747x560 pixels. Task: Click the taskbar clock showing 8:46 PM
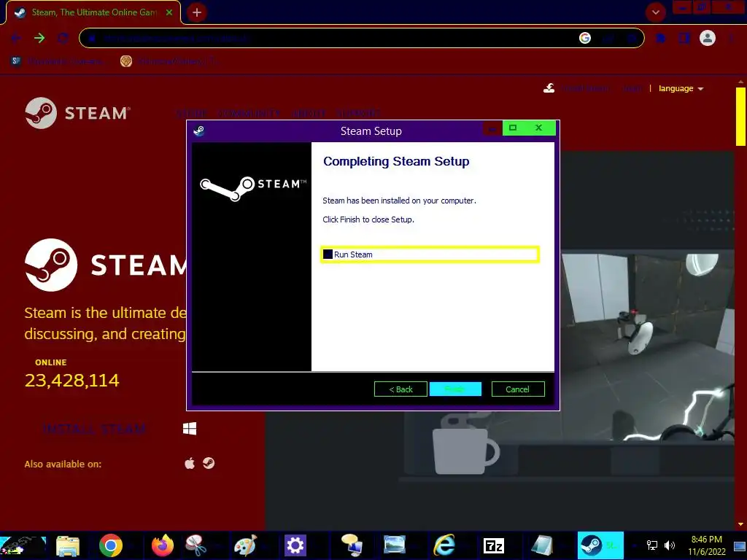(x=706, y=545)
